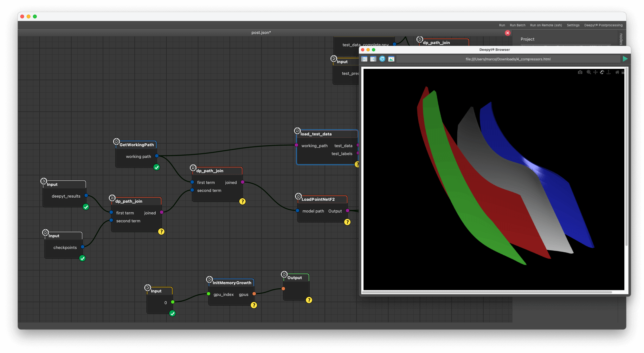Click the horizontal scrollbar of the Deepyt Browser
Viewport: 644px width, 353px height.
pos(487,292)
